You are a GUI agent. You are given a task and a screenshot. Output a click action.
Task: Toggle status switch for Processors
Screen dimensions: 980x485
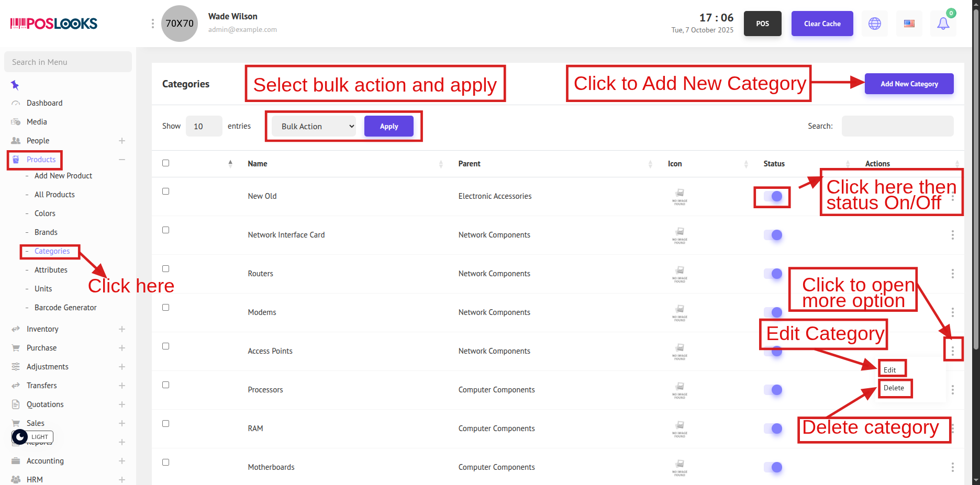pos(773,390)
